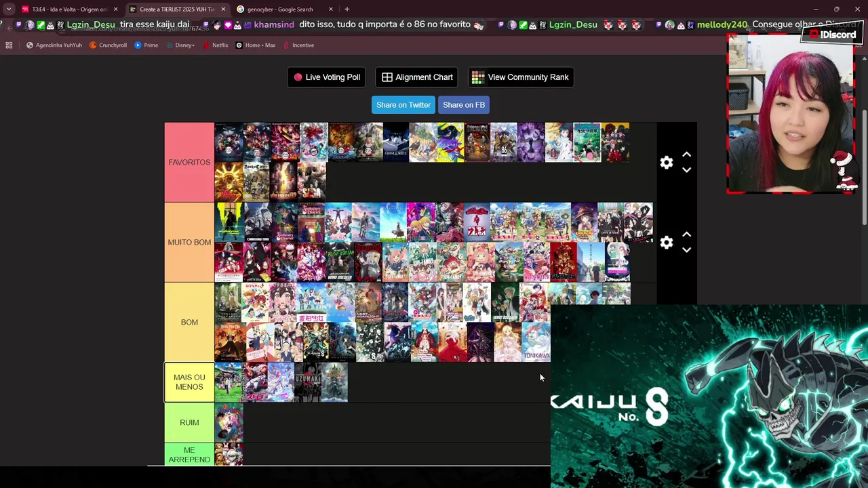
Task: Click View Community Rank button
Action: (x=521, y=77)
